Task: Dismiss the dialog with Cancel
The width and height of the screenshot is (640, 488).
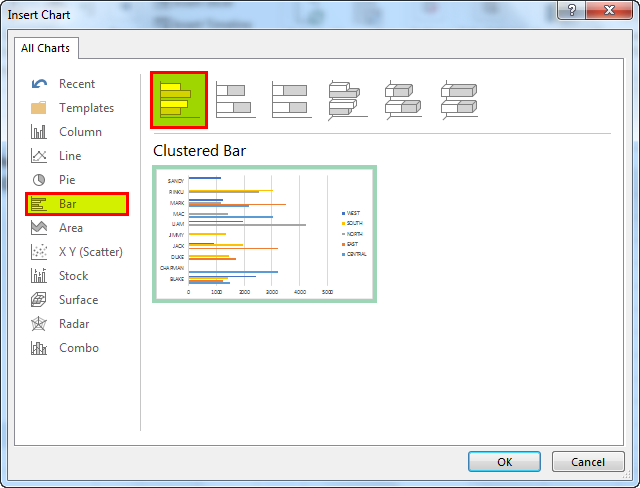Action: [x=588, y=461]
